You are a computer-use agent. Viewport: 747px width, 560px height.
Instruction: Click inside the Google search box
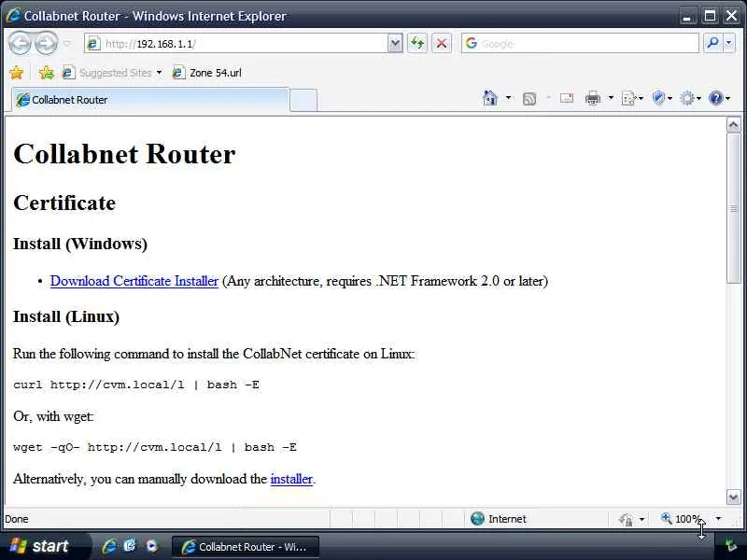point(580,43)
